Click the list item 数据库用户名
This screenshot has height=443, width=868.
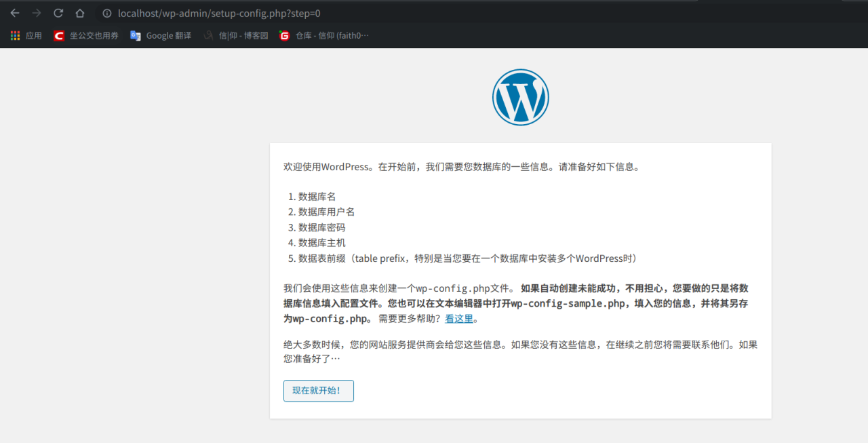(x=324, y=212)
